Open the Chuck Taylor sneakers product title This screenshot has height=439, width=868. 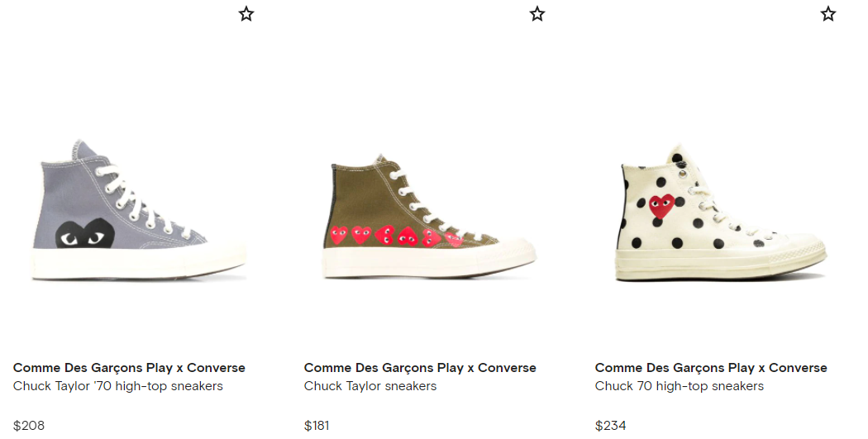pos(370,386)
